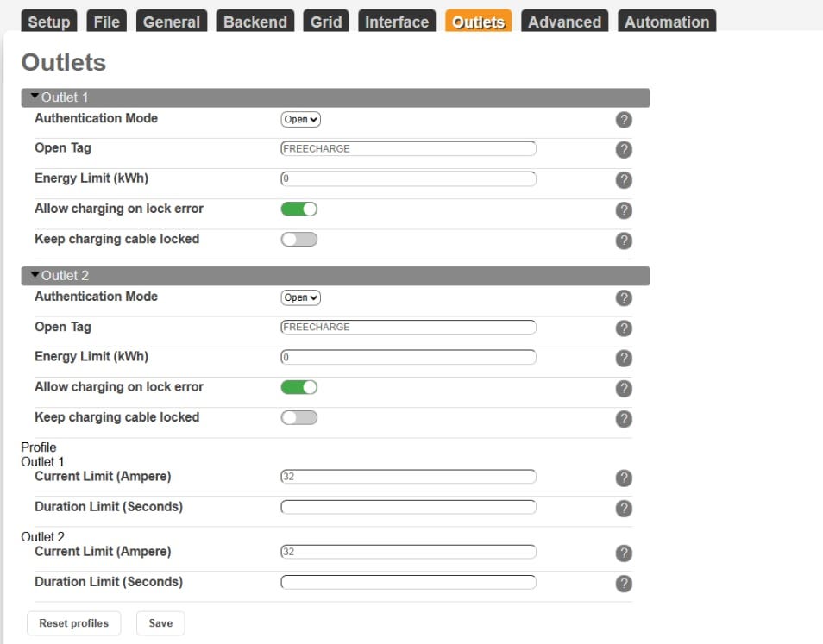Collapse the Outlet 1 section header
Image resolution: width=823 pixels, height=644 pixels.
(336, 97)
